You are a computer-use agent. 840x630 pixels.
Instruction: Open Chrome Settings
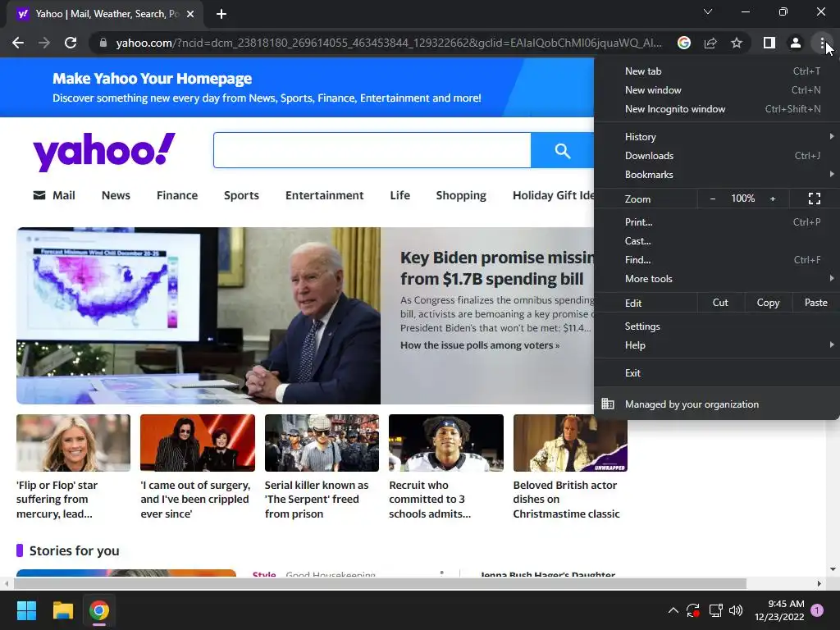coord(717,326)
